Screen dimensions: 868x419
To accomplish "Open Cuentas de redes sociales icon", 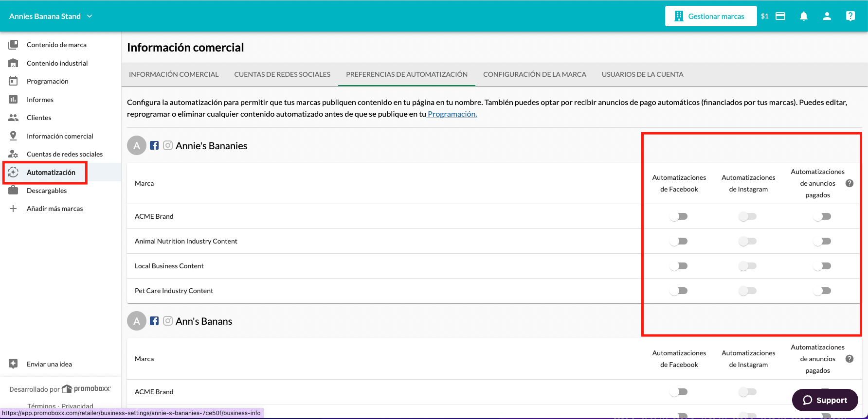I will pos(13,154).
